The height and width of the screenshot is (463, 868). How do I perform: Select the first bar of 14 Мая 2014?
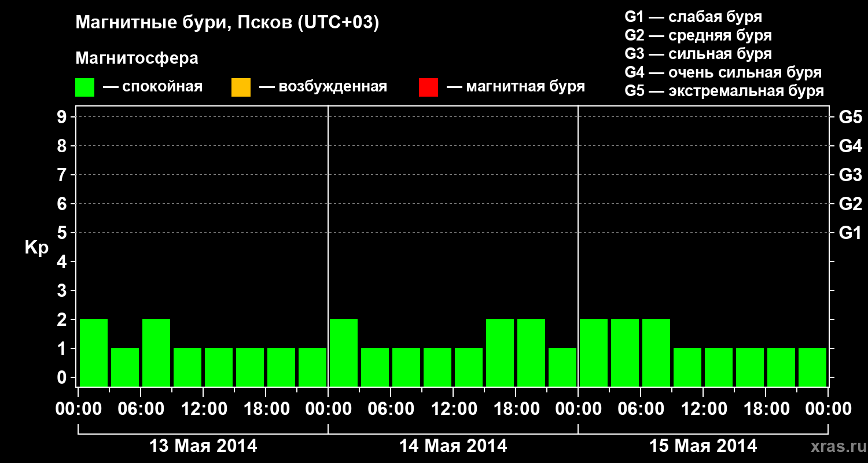(x=344, y=352)
